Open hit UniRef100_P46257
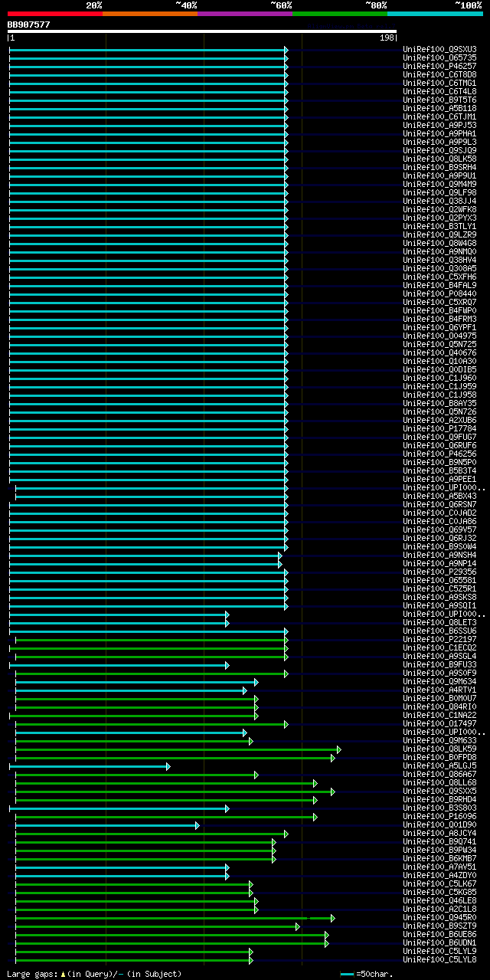Screen dimensions: 490x980 (x=439, y=66)
